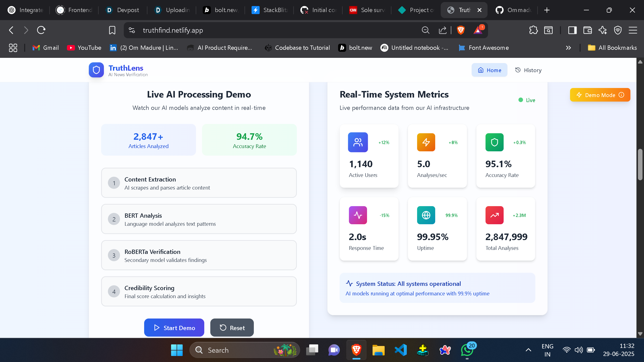This screenshot has height=362, width=644.
Task: Click the Brave Shields lion icon
Action: point(461,30)
